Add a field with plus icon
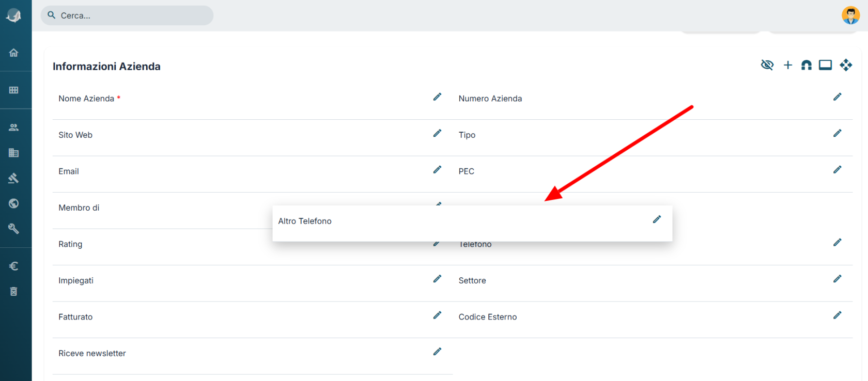 click(788, 65)
